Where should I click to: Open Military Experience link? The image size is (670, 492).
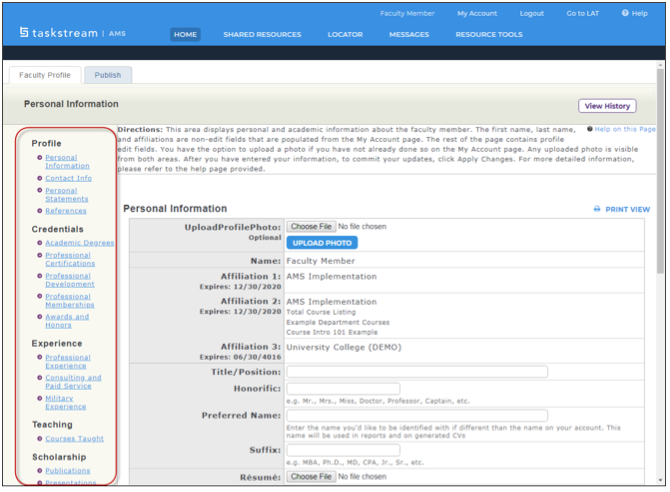(65, 402)
